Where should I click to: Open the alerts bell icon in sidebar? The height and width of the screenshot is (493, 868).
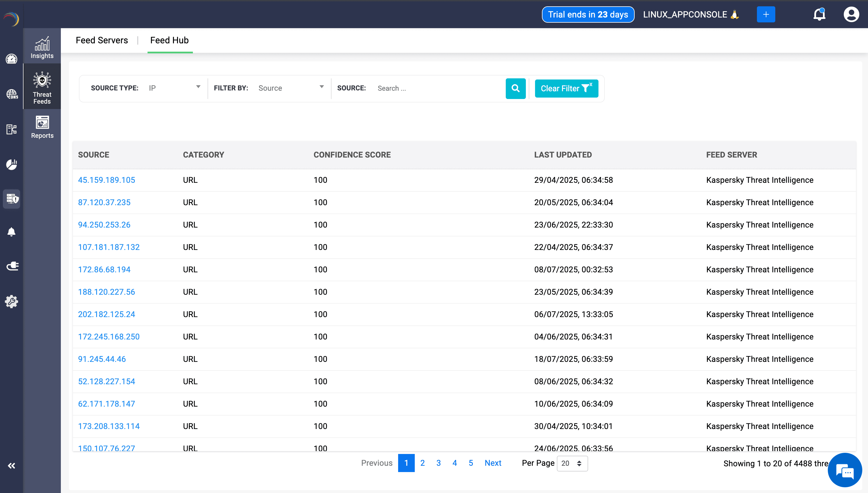click(11, 232)
